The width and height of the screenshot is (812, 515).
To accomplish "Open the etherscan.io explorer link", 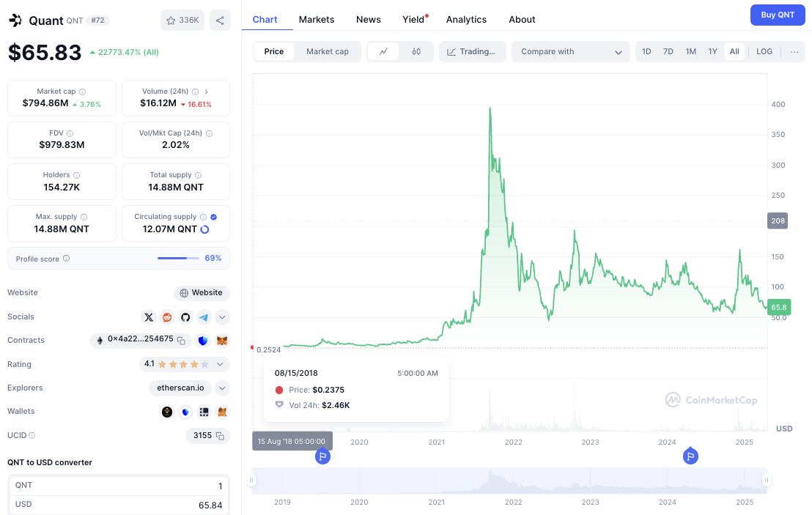I will [180, 388].
